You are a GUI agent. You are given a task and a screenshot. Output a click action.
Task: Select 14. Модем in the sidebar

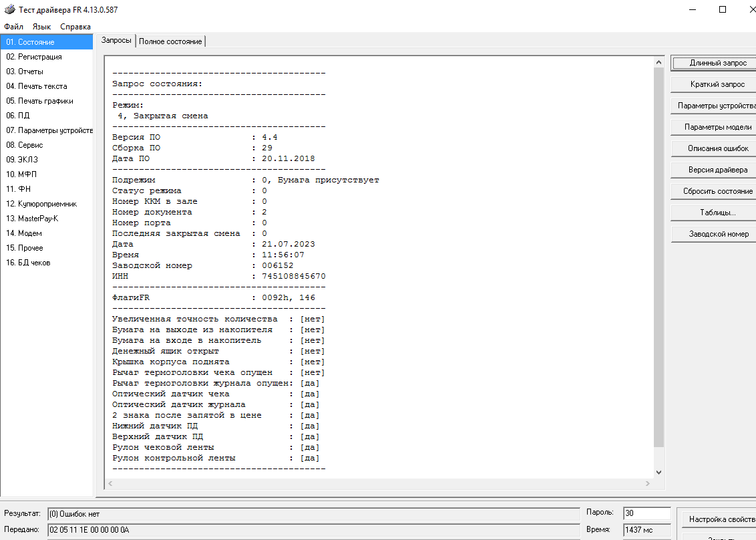point(47,233)
